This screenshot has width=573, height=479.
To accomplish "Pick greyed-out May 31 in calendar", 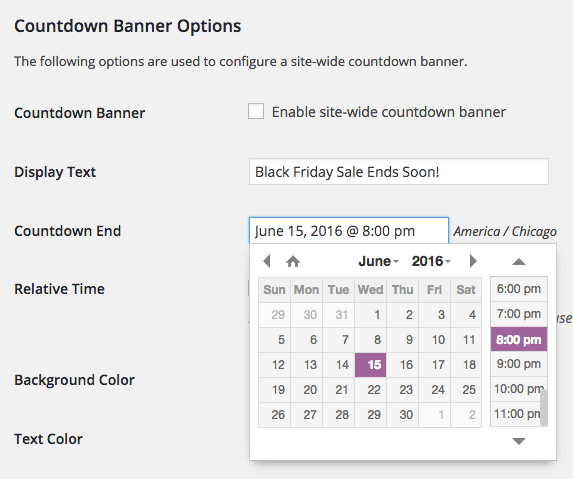I will point(338,315).
